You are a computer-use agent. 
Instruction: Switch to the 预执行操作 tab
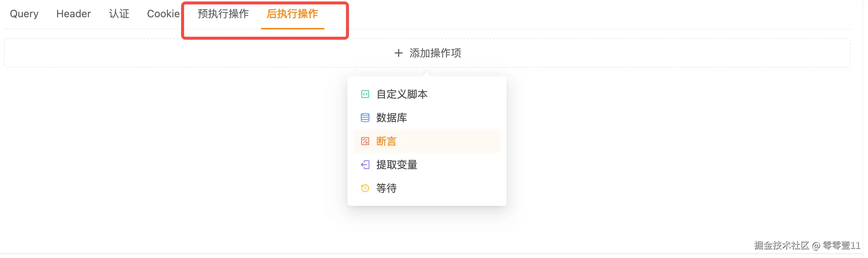coord(223,14)
